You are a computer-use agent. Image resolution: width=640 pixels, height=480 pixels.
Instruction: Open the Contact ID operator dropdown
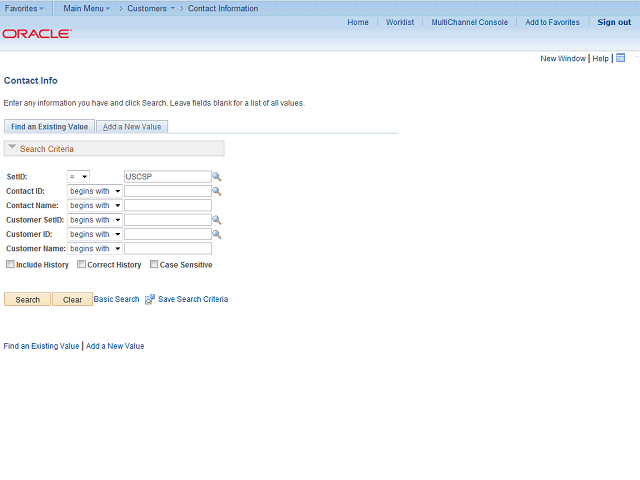[95, 191]
